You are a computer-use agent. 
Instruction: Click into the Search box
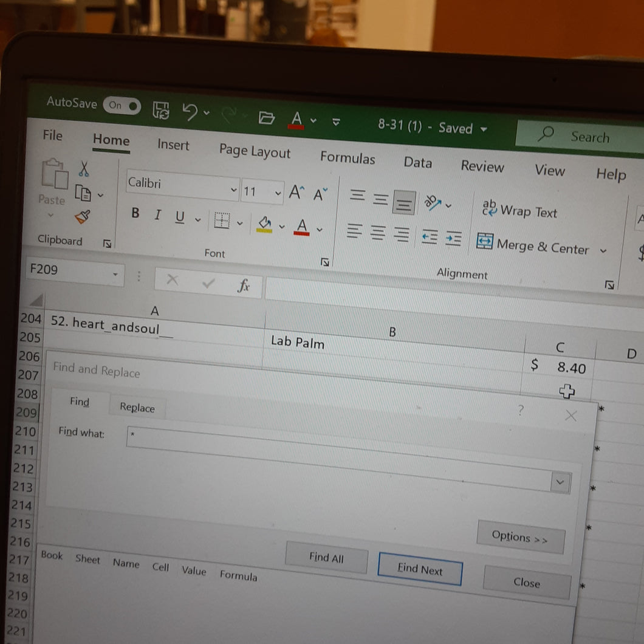(x=580, y=136)
